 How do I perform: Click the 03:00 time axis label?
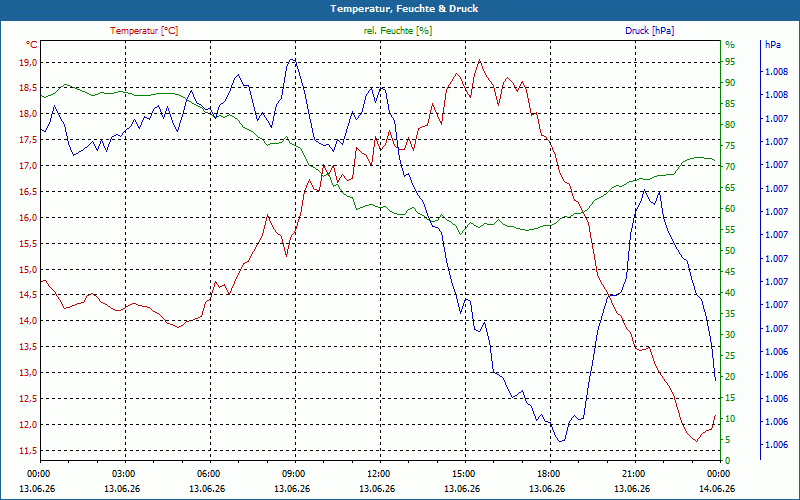coord(122,473)
